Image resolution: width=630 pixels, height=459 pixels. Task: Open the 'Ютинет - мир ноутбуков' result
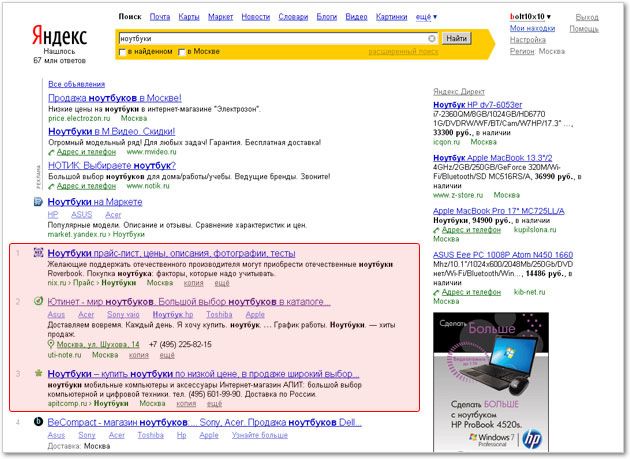pos(189,301)
